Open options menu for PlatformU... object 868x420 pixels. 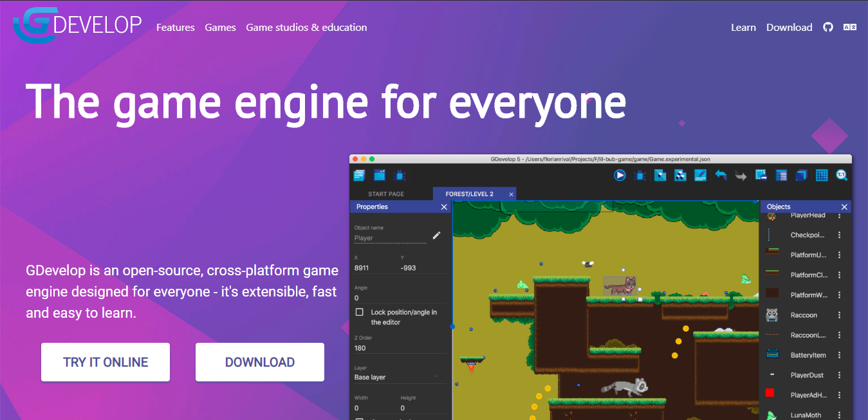coord(839,255)
